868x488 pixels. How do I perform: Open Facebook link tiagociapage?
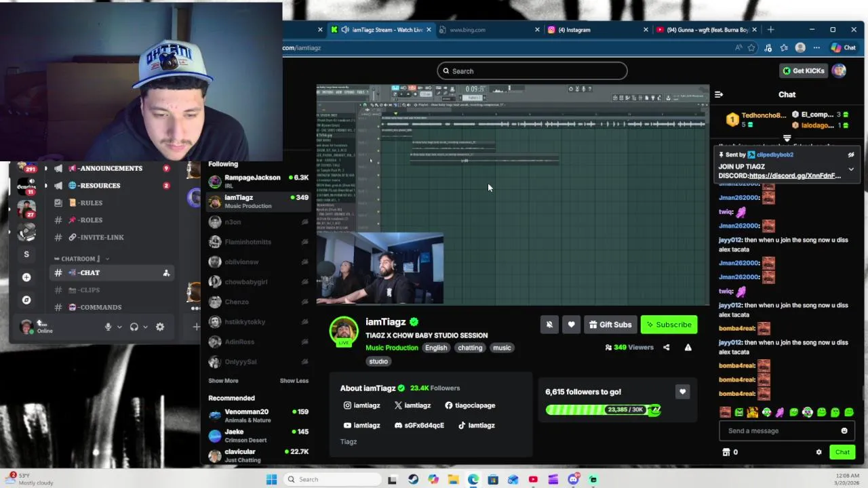(x=470, y=405)
